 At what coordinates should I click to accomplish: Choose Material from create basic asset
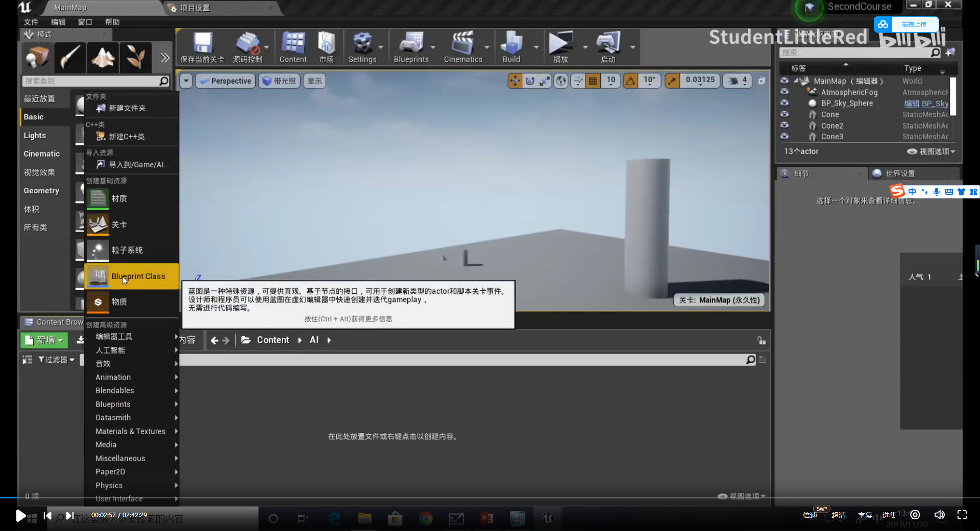coord(132,198)
